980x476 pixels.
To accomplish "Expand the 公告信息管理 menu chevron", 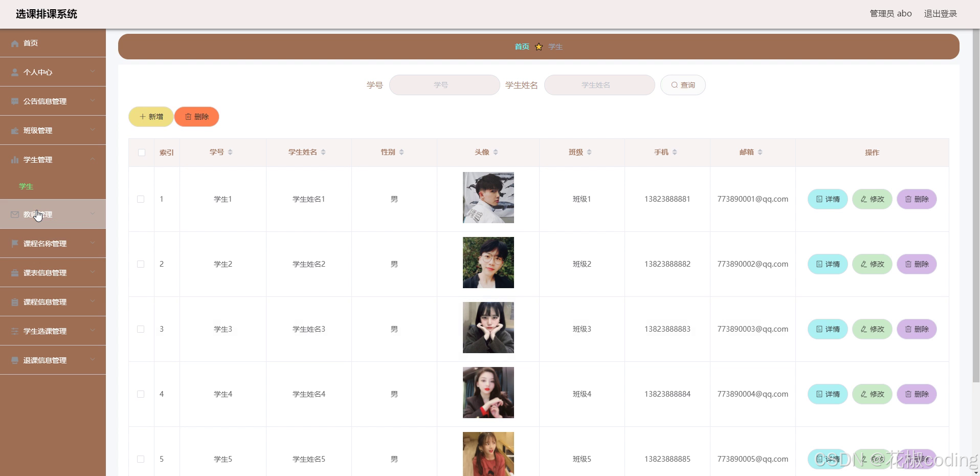I will tap(93, 101).
